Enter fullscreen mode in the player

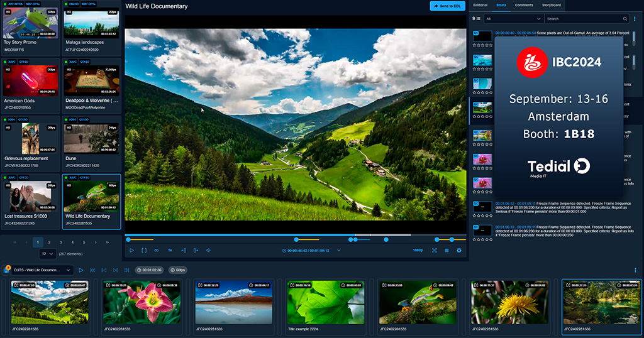pos(434,250)
